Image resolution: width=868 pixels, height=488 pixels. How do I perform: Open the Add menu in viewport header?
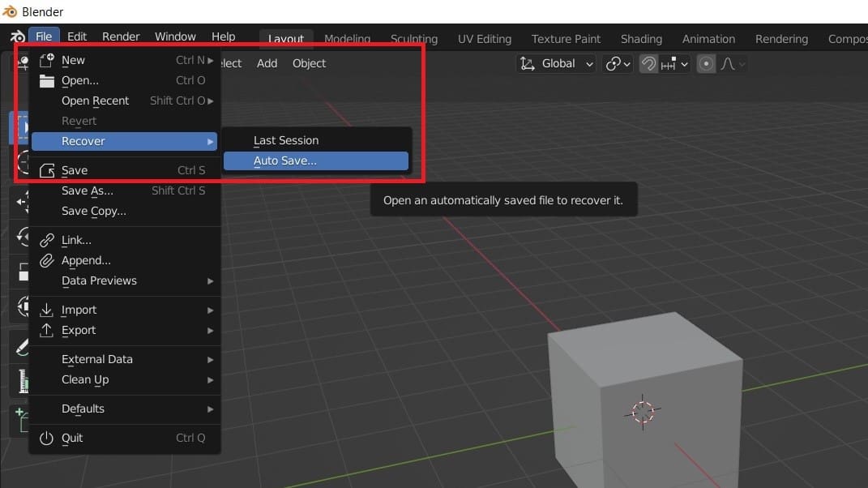[267, 63]
